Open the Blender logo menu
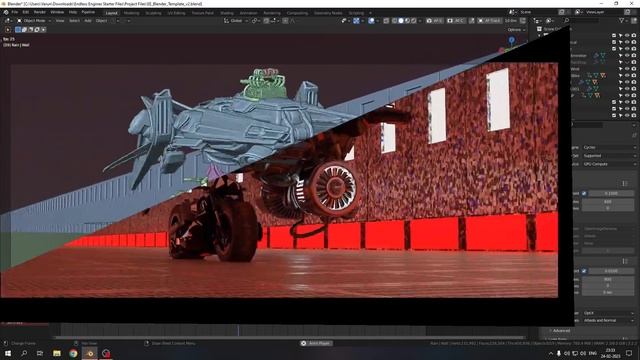Screen dimensions: 640x360 (x=6, y=12)
